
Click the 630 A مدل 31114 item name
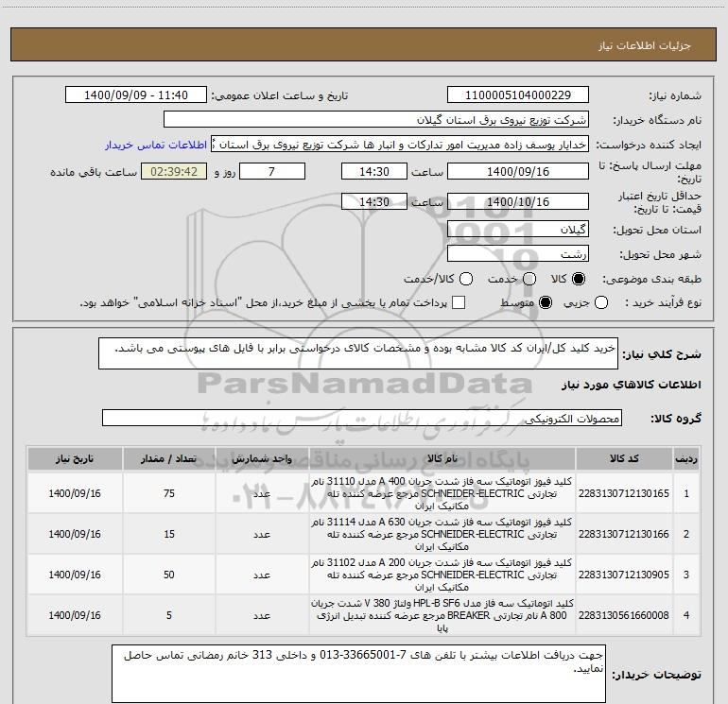[442, 534]
